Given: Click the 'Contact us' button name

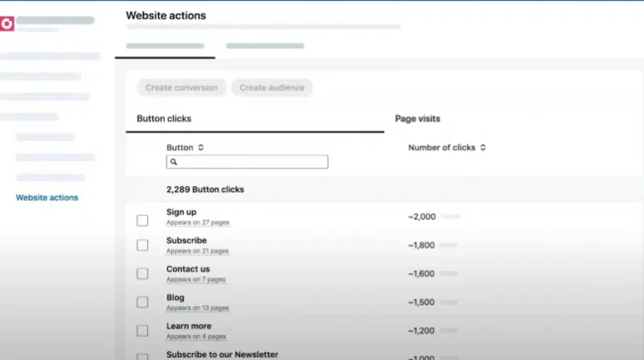Looking at the screenshot, I should (189, 269).
